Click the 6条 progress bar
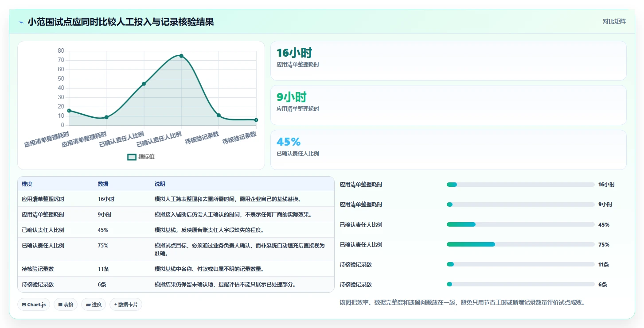 tap(521, 284)
